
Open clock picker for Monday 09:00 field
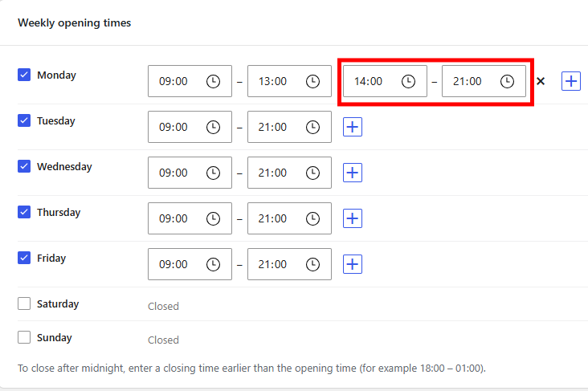[x=213, y=81]
